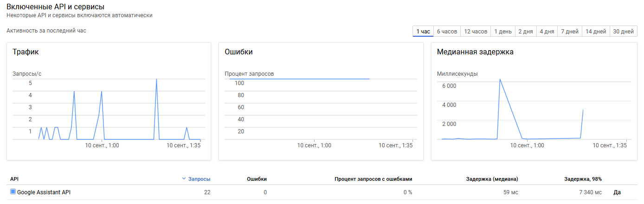Sort by 'Процент запросов с ошибками' column
Viewport: 644px width, 204px height.
(373, 179)
